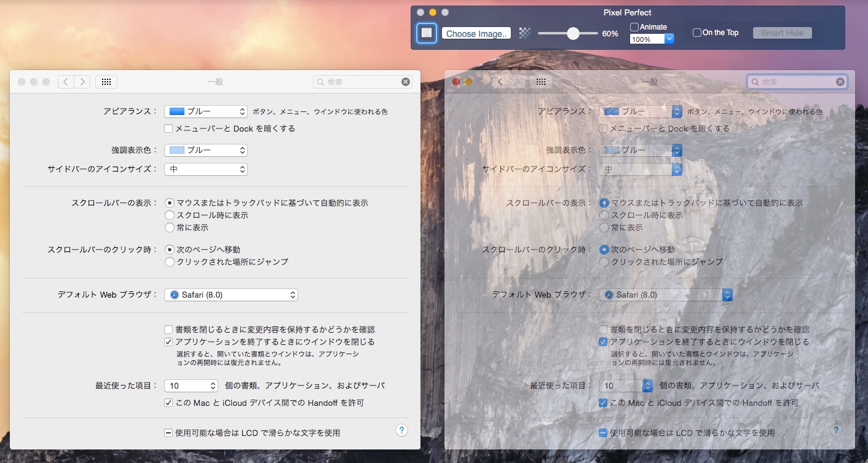The image size is (868, 463).
Task: Click the search field in translucent right window
Action: coord(797,82)
